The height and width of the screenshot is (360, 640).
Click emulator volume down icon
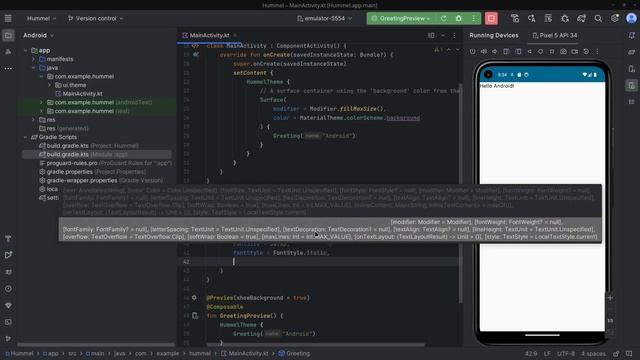pos(494,51)
